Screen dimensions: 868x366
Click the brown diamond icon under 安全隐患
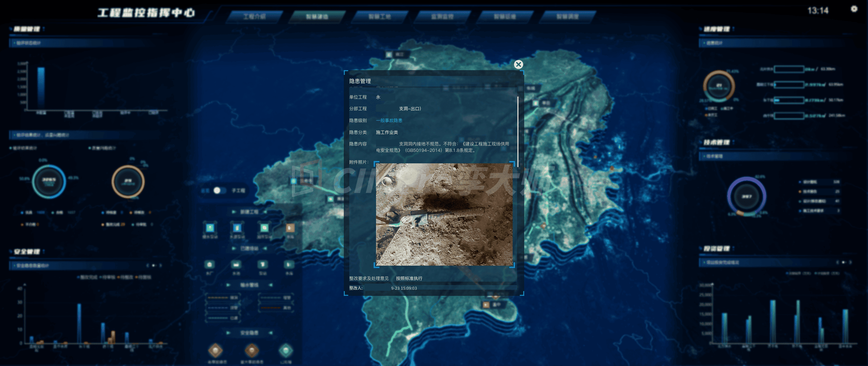(216, 350)
